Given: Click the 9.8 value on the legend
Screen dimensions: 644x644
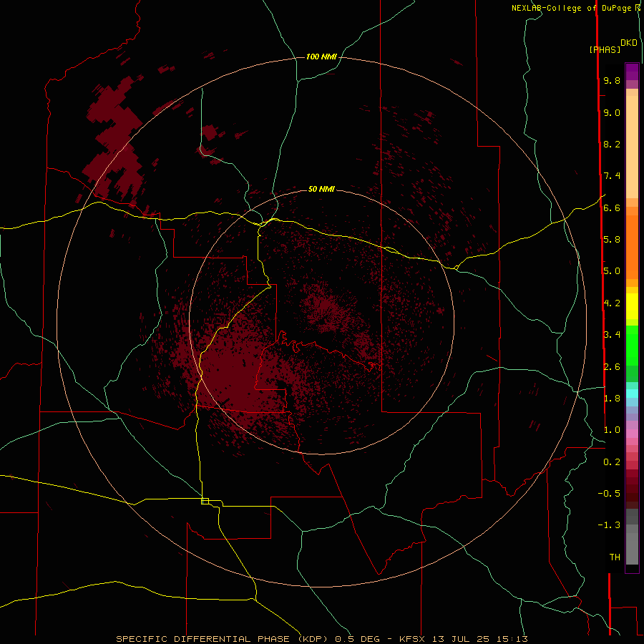Looking at the screenshot, I should coord(612,80).
